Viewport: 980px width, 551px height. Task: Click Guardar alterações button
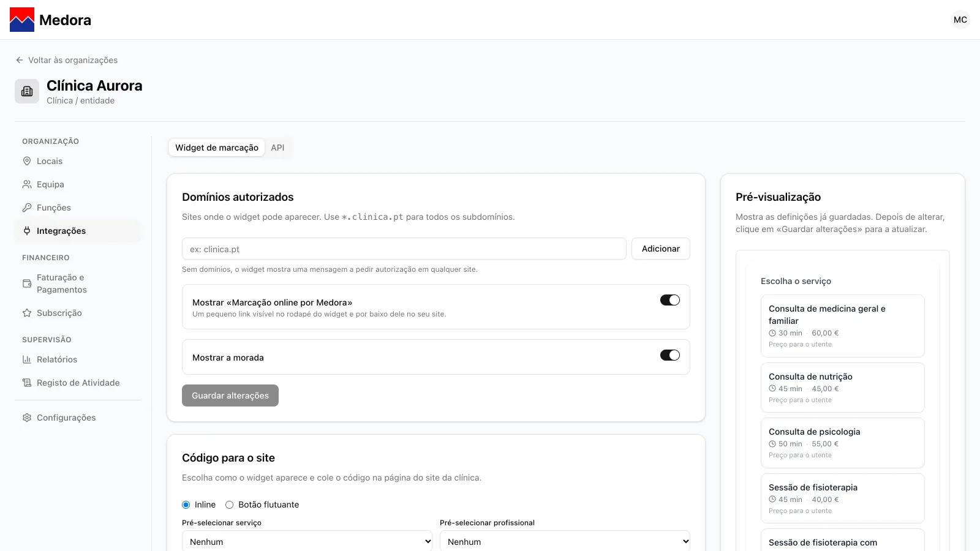230,395
